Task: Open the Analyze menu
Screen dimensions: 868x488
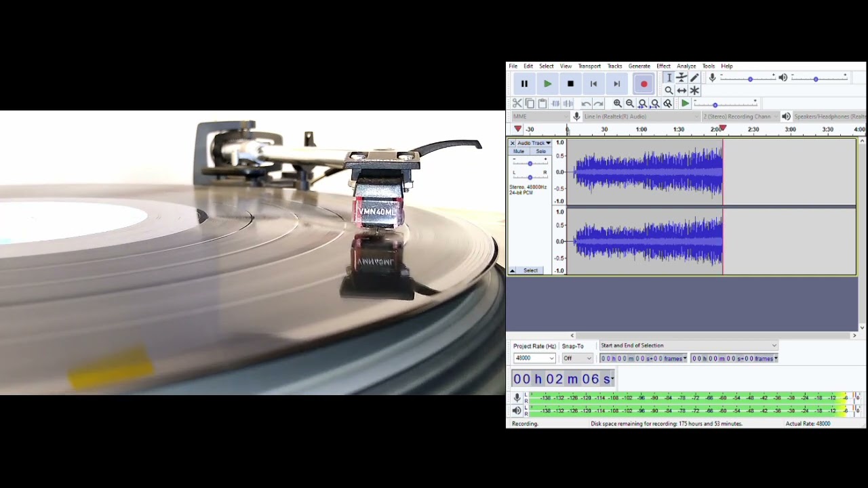Action: (686, 66)
